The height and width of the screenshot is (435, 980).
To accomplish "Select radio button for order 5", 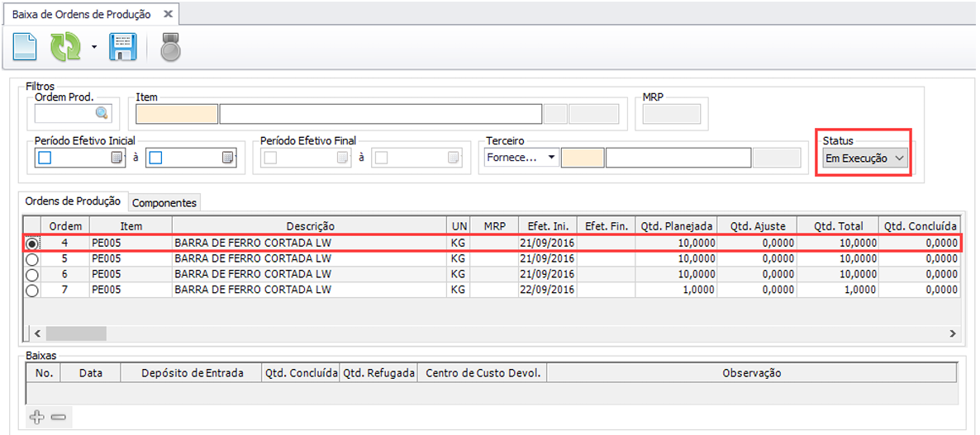I will coord(32,259).
